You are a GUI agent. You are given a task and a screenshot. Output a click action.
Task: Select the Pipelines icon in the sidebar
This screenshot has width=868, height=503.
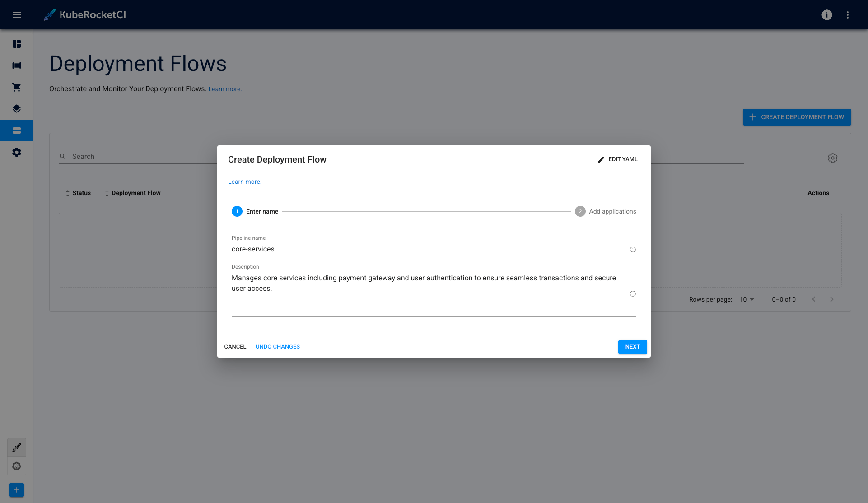point(17,65)
